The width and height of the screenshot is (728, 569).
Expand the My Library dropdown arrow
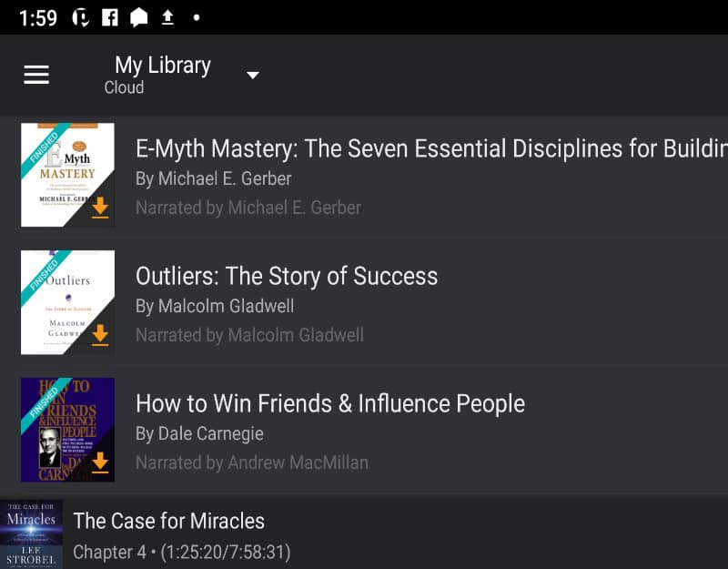[253, 75]
